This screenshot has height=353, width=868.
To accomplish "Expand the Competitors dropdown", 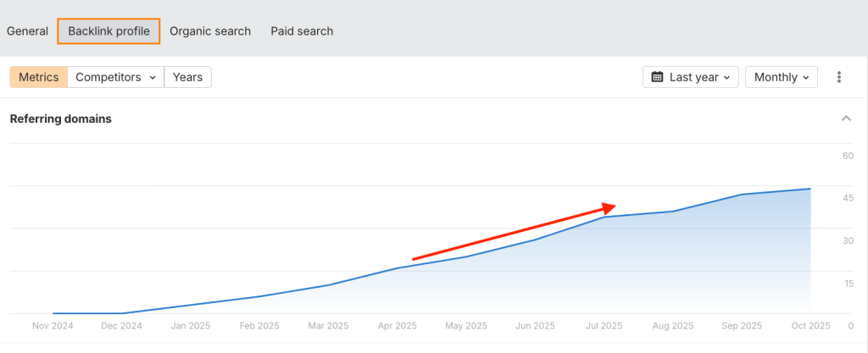I will click(x=115, y=77).
